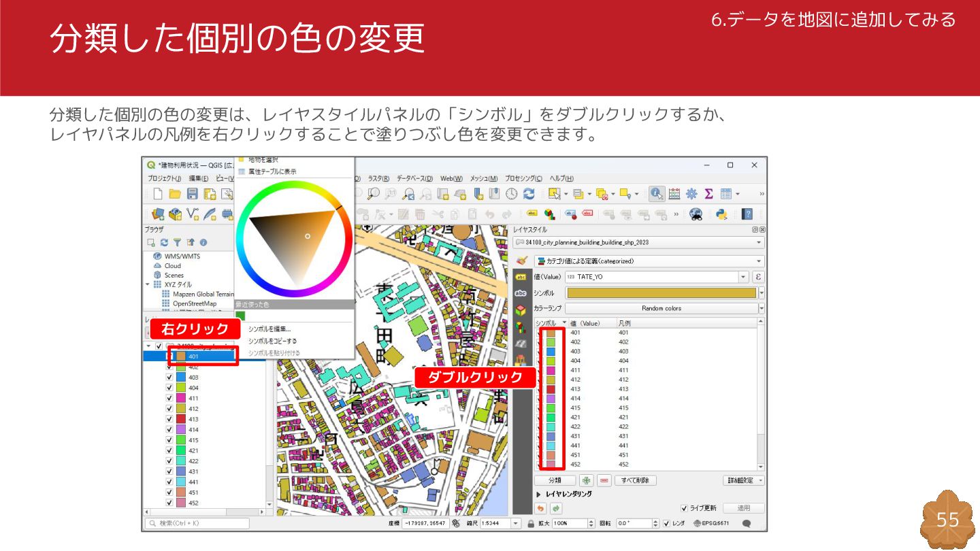Click the Temporal Controller clock icon
The height and width of the screenshot is (551, 980).
click(511, 194)
